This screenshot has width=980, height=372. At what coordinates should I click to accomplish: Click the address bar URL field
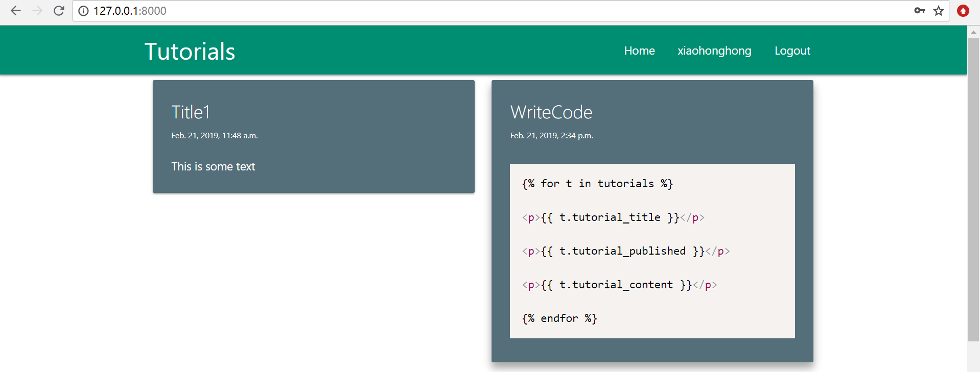[460, 11]
